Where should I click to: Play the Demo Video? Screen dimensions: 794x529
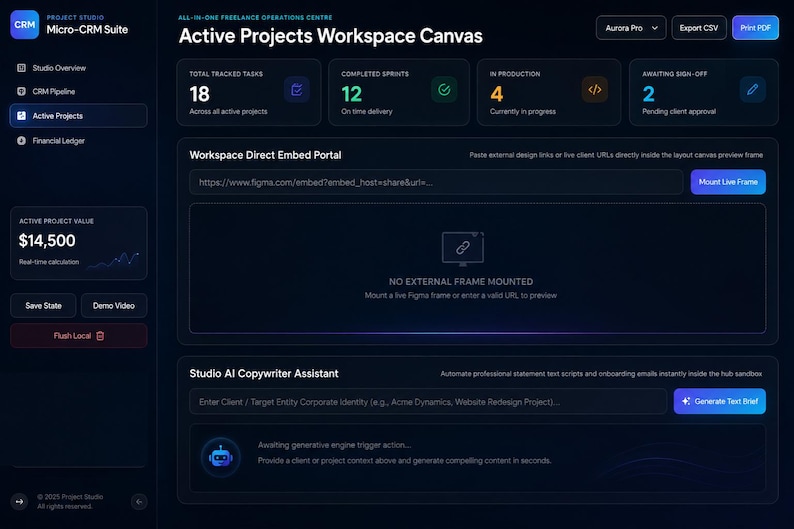click(114, 306)
